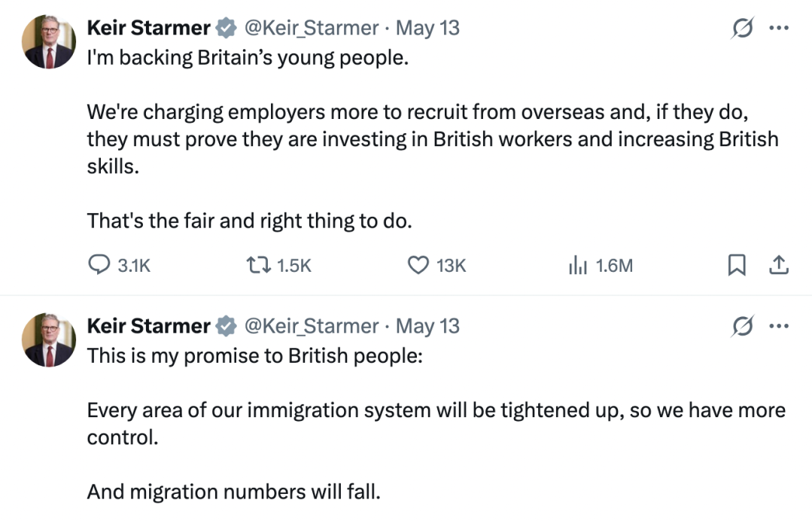The width and height of the screenshot is (812, 521).
Task: Open @Keir_Starmer handle in second tweet
Action: [x=312, y=326]
